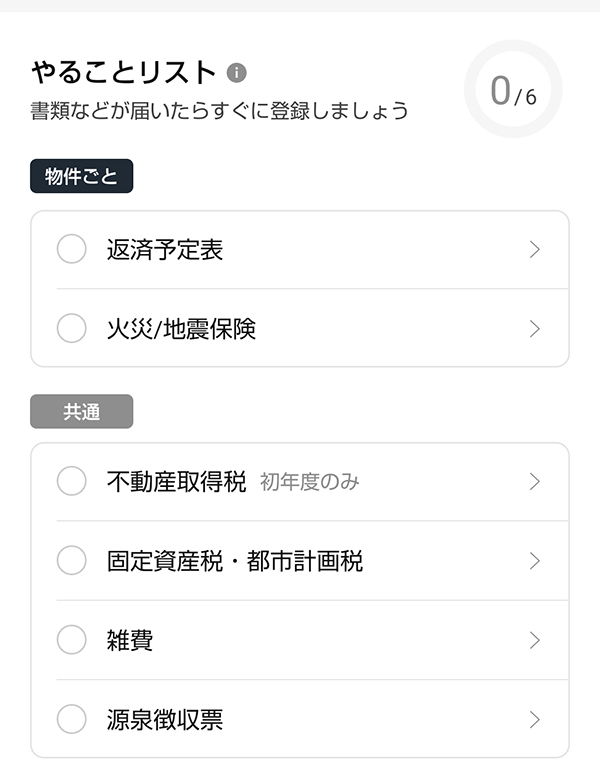Expand 返済予定表 using its chevron arrow

coord(534,249)
